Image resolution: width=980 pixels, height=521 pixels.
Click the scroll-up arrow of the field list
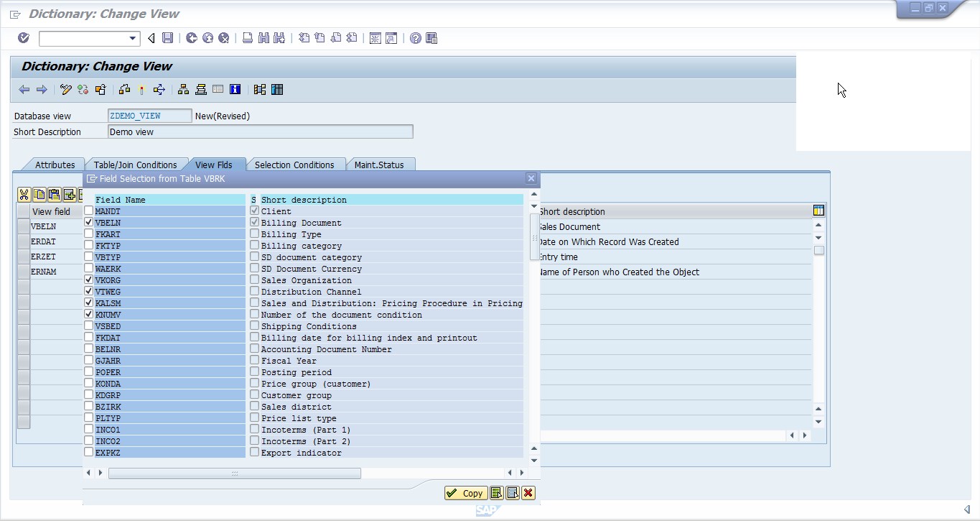click(533, 193)
